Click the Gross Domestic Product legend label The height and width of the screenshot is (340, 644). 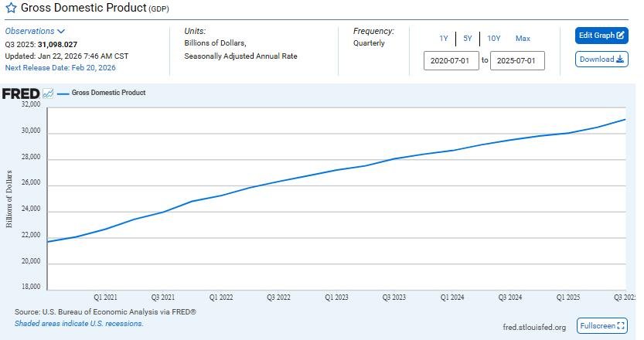(108, 93)
